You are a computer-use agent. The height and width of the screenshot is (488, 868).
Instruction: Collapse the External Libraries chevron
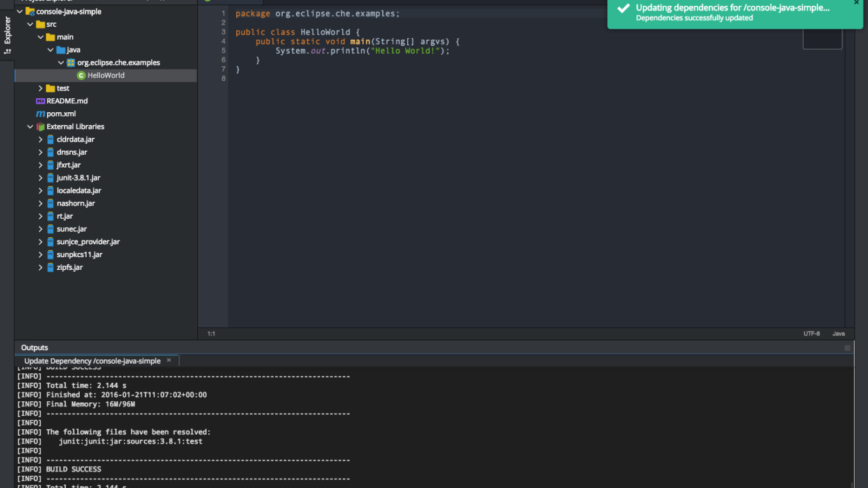30,126
